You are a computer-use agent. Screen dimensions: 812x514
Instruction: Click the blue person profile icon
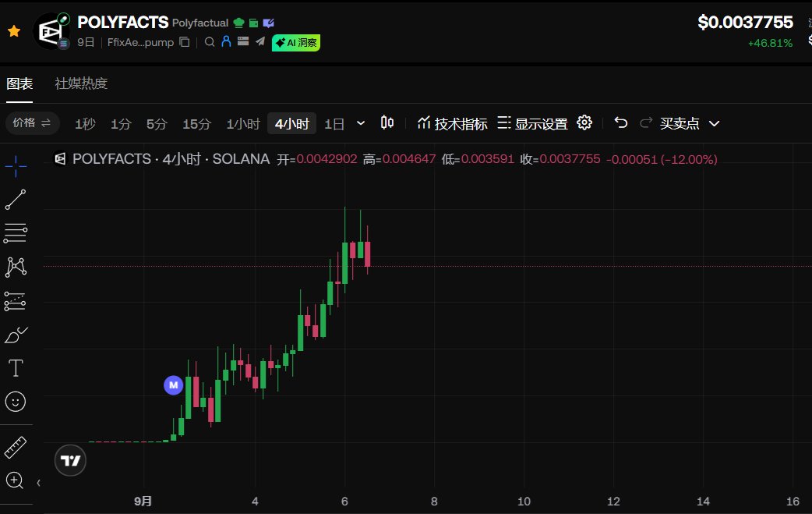pos(226,41)
